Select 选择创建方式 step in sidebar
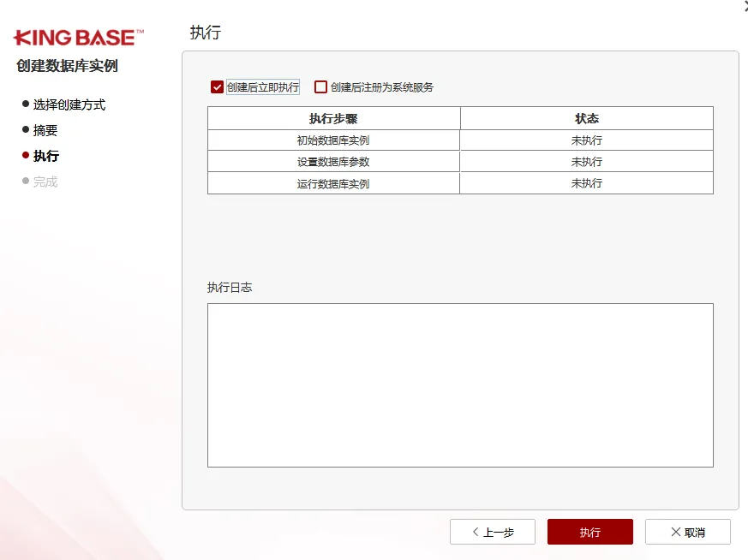The height and width of the screenshot is (560, 748). 69,104
